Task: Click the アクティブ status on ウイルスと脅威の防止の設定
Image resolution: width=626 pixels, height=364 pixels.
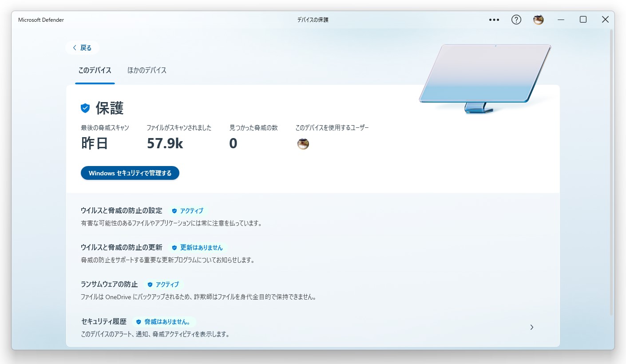Action: [x=191, y=210]
